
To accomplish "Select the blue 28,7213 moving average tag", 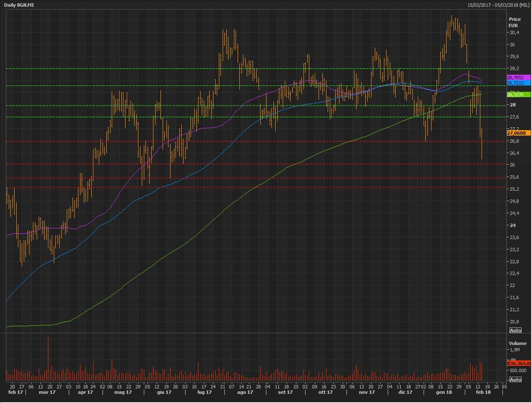I will 518,83.
